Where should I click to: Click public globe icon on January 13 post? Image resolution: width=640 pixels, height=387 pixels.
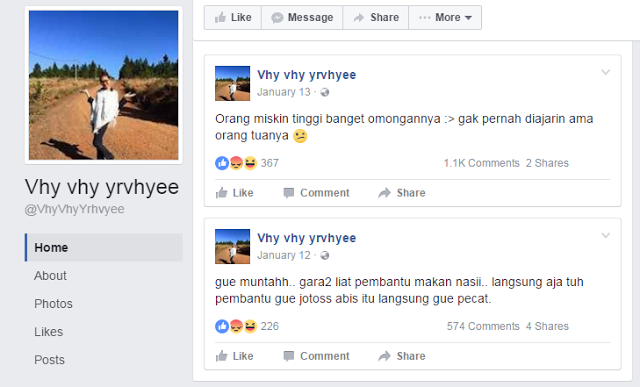click(324, 93)
